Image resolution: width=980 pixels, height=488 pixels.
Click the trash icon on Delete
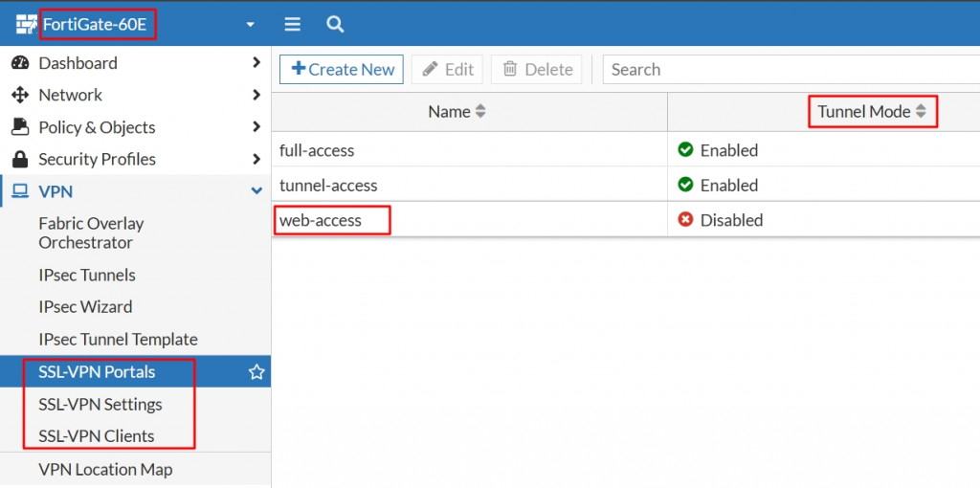coord(510,69)
